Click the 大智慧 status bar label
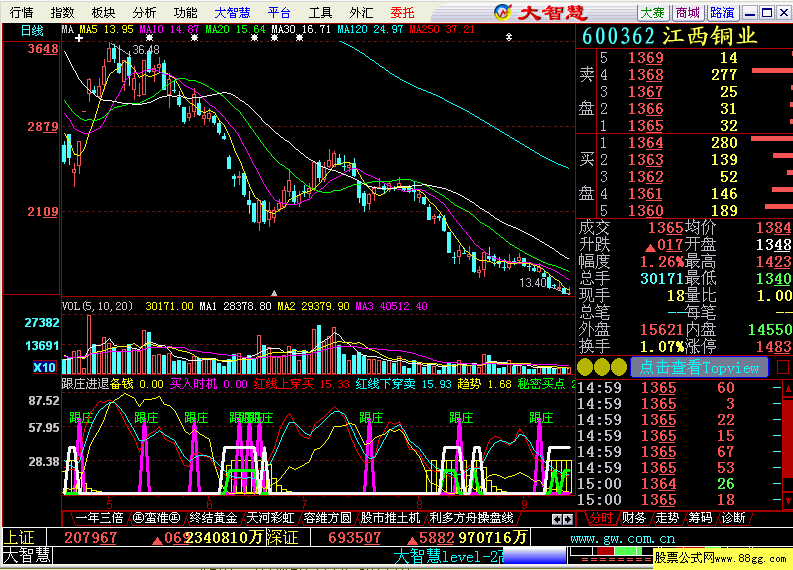Screen dimensions: 793x570 (27, 555)
